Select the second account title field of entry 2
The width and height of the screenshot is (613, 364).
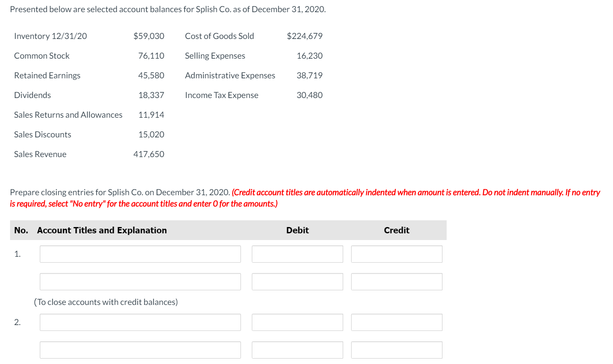click(x=140, y=350)
